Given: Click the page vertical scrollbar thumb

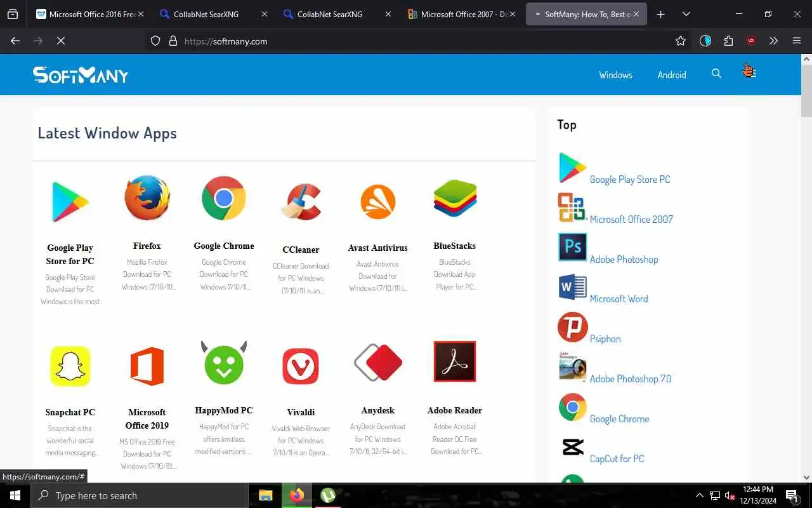Looking at the screenshot, I should pos(806,90).
